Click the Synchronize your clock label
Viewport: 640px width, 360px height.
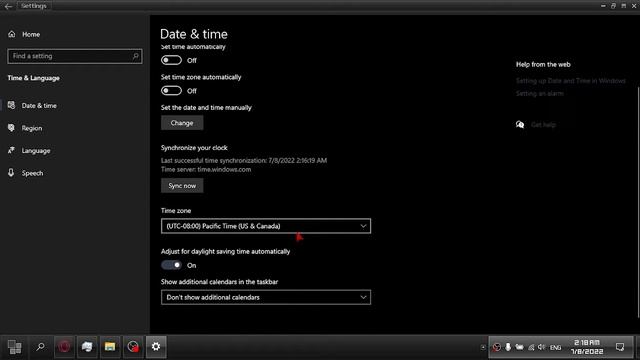coord(194,148)
